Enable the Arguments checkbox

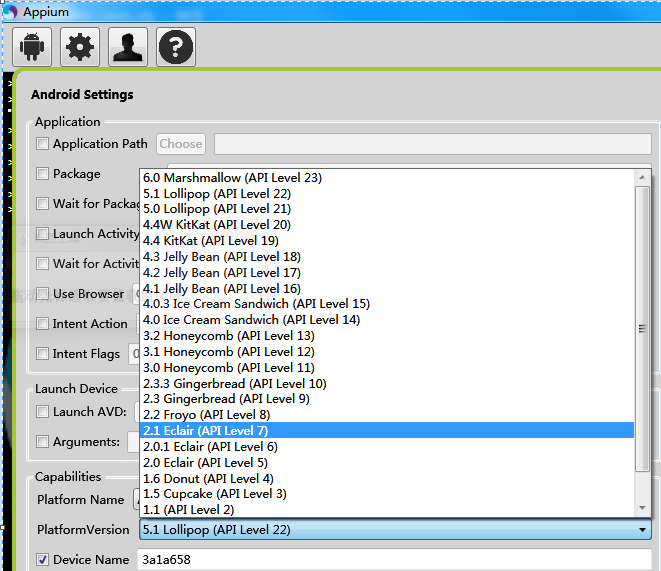[42, 442]
